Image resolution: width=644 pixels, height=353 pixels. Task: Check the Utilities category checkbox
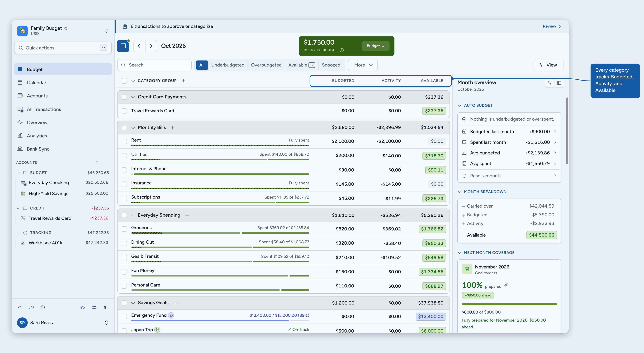[124, 156]
